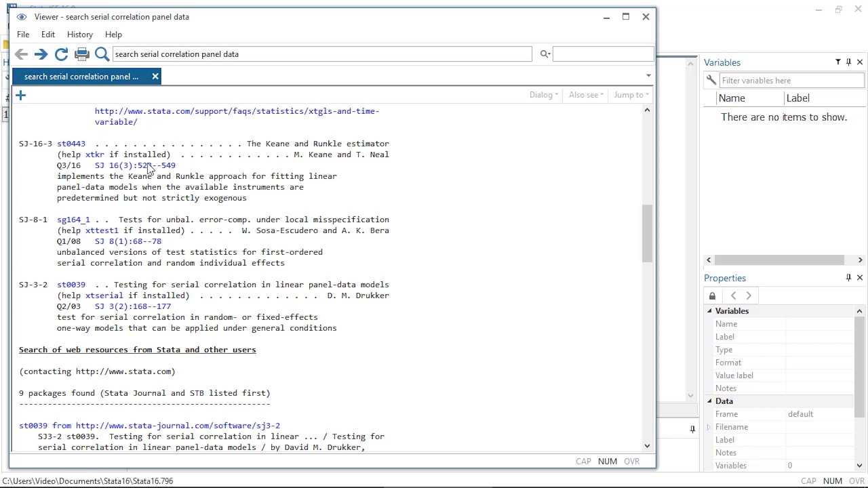Collapse the Variables section in Properties

coord(710,311)
